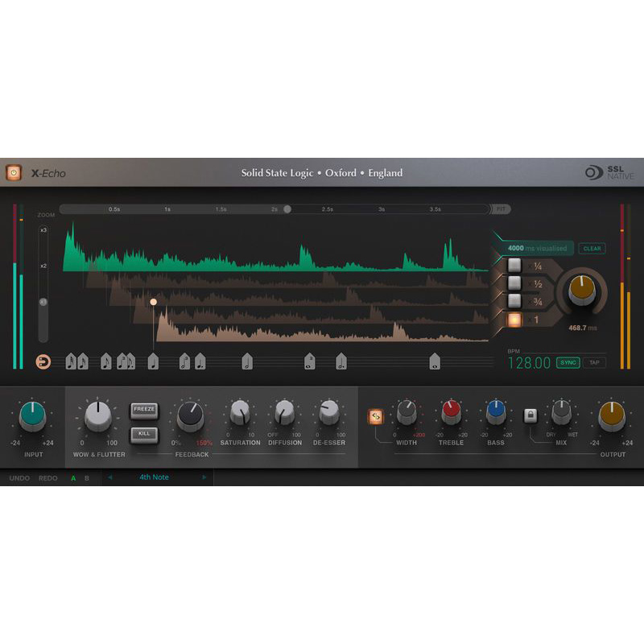Open the 4th Note preset menu
The width and height of the screenshot is (644, 644).
[x=154, y=477]
